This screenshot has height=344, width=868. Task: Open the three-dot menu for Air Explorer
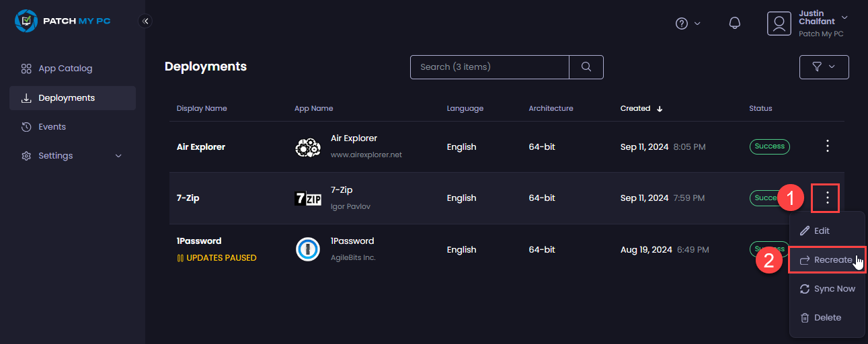828,146
